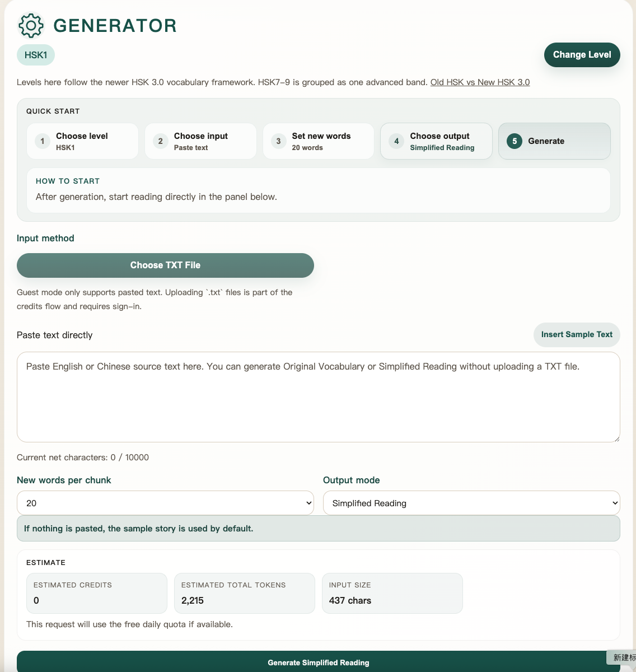This screenshot has width=636, height=672.
Task: Click the step 2 number circle
Action: pyautogui.click(x=161, y=141)
